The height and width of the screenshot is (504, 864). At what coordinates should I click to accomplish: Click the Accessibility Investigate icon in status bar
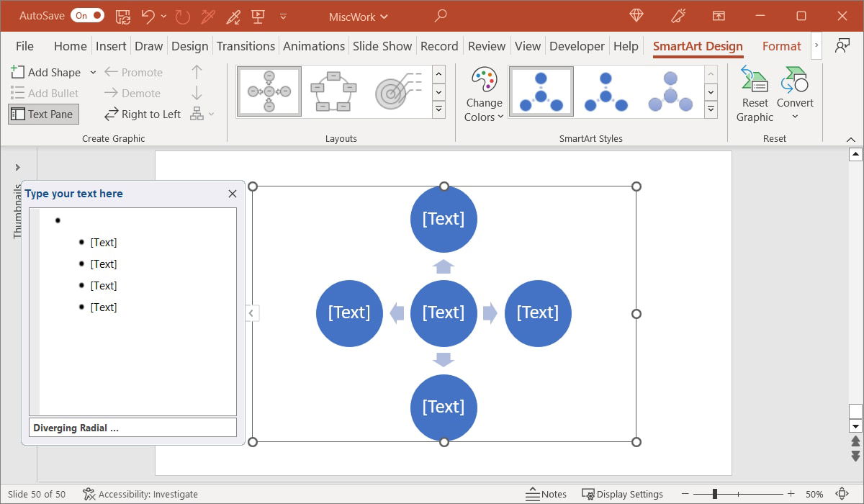point(90,494)
